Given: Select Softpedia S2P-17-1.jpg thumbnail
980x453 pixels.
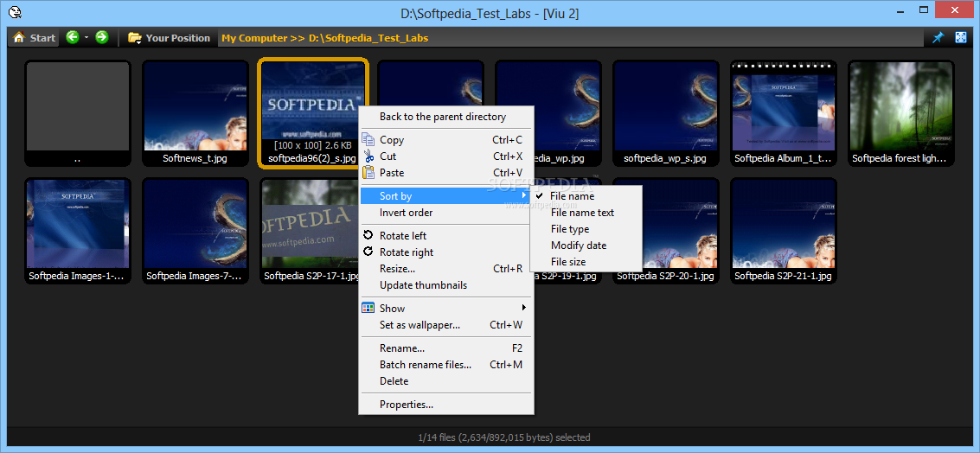Looking at the screenshot, I should coord(309,231).
